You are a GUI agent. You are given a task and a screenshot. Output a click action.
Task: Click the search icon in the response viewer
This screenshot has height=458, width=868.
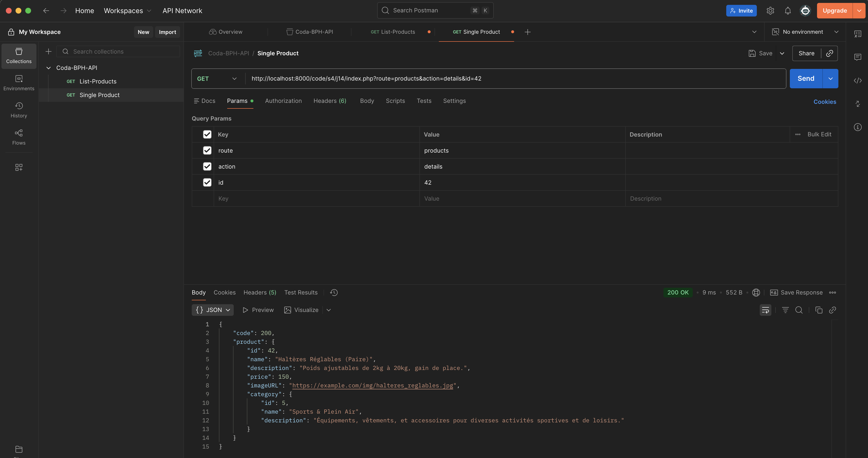799,310
